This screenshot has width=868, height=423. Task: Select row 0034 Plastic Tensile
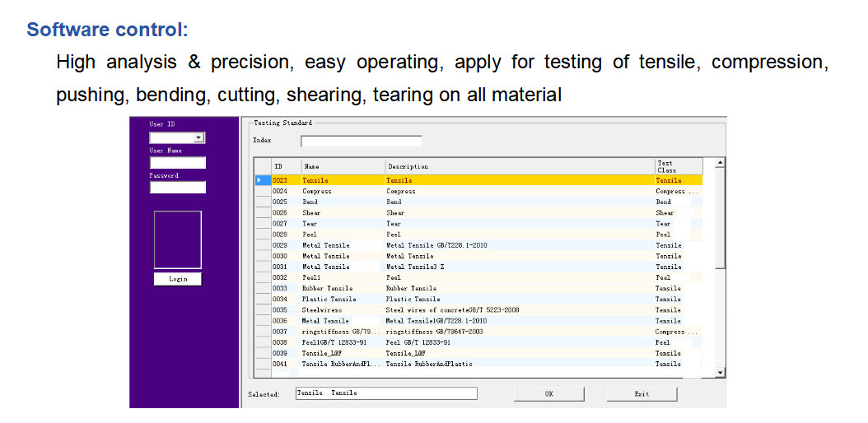click(478, 299)
